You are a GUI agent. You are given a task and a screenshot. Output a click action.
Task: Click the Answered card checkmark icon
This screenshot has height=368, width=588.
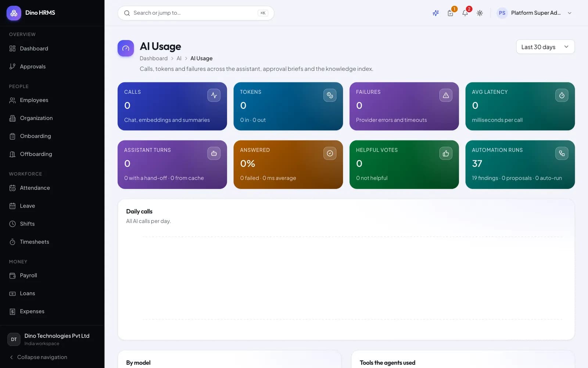click(x=330, y=153)
